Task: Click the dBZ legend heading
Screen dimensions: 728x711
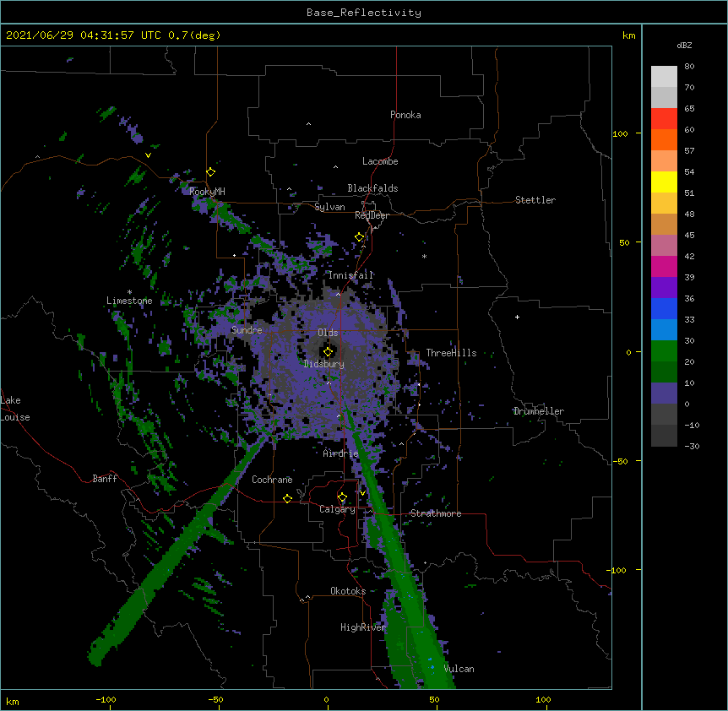Action: pyautogui.click(x=684, y=45)
